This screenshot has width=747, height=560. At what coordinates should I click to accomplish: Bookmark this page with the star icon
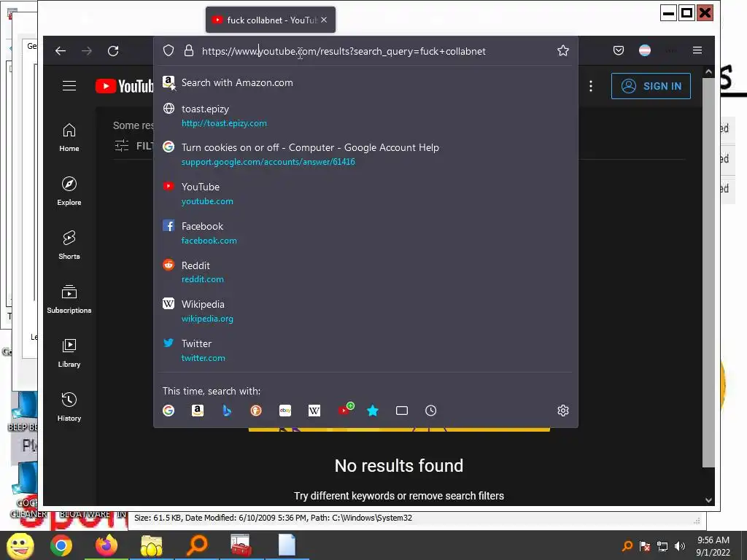[x=563, y=51]
